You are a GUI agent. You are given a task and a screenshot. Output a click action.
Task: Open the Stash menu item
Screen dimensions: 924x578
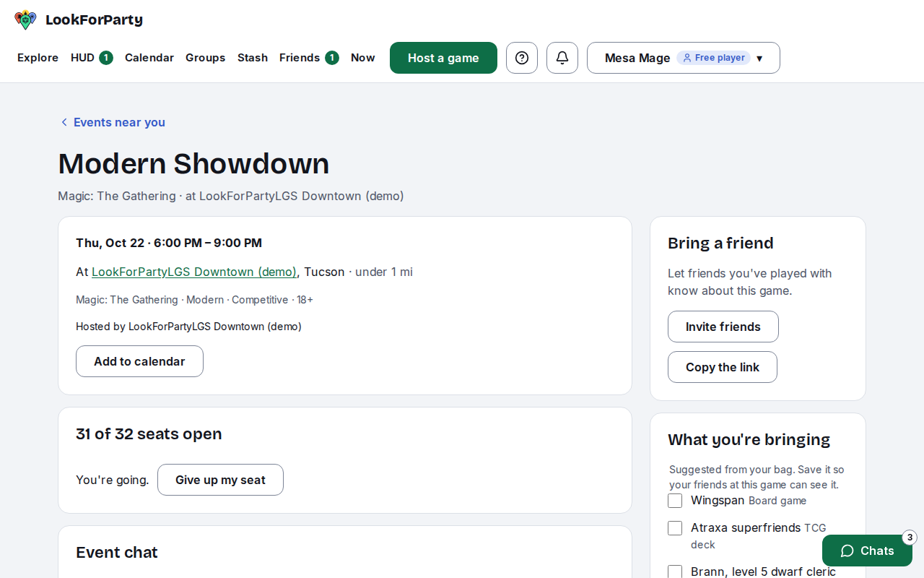click(x=253, y=58)
